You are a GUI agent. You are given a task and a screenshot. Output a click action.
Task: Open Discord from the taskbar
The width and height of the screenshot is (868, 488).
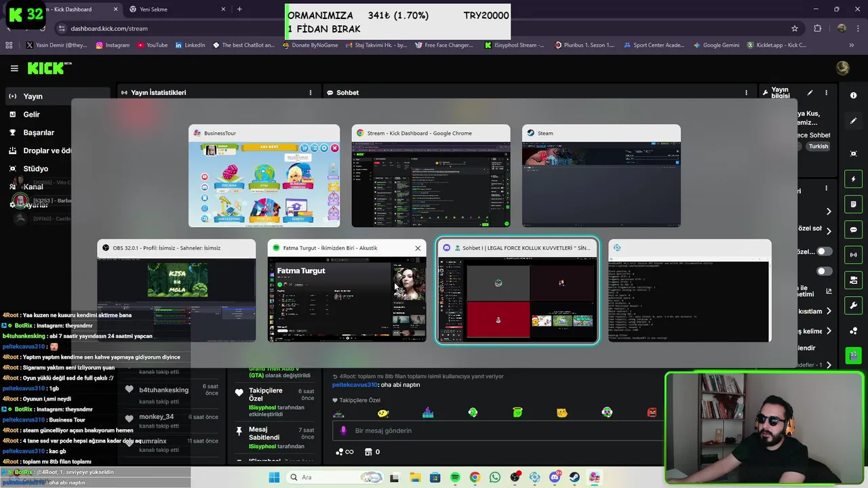(555, 477)
